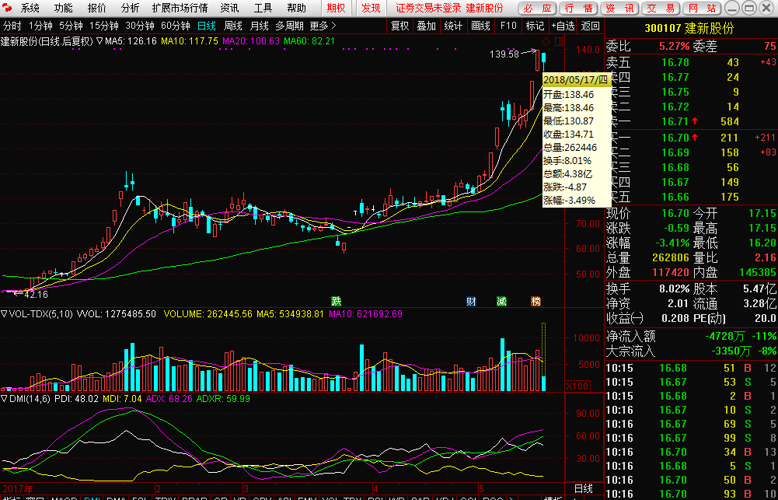
Task: Click the 发现 button in menu bar
Action: tap(370, 8)
